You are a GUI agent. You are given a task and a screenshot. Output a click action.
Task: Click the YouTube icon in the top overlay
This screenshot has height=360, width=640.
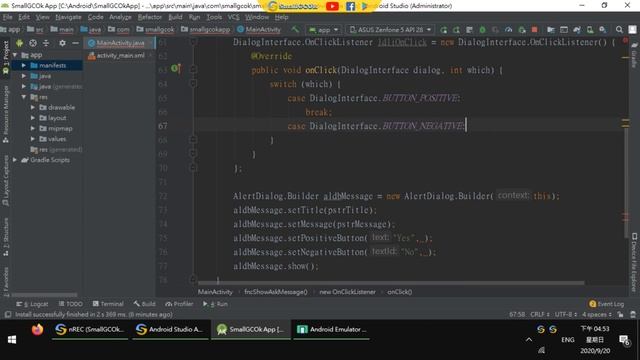(332, 6)
